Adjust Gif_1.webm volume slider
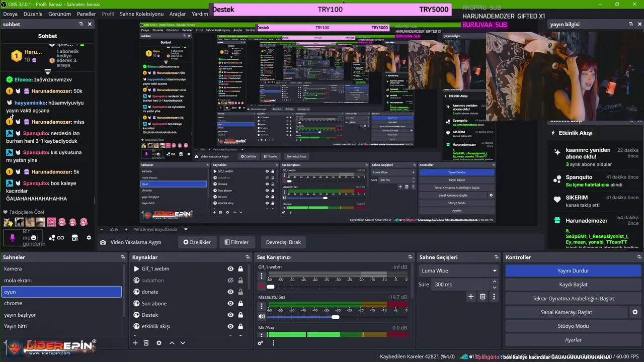Screen dimensions: 644x362 (271, 287)
